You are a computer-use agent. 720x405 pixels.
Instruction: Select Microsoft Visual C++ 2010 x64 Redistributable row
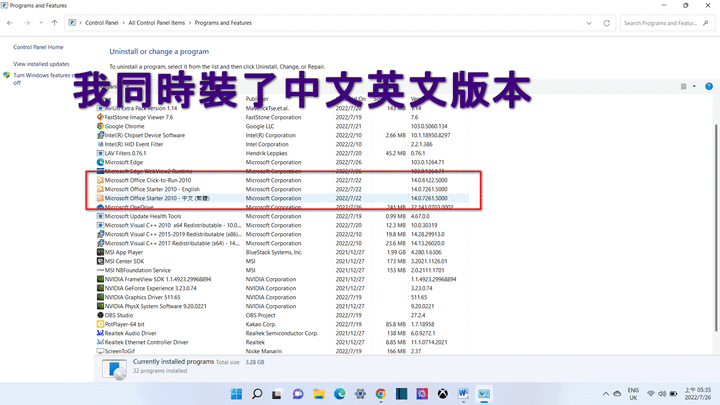281,225
